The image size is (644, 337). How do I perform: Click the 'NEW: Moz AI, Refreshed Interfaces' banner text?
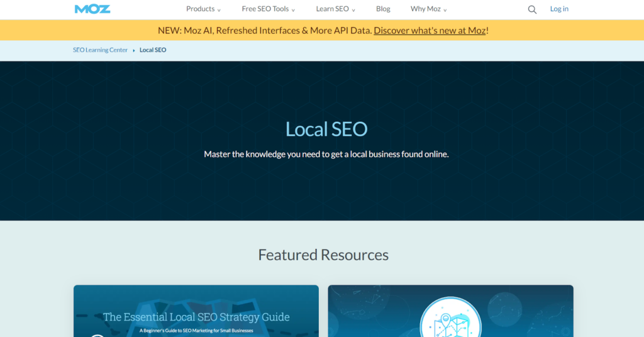(x=265, y=30)
